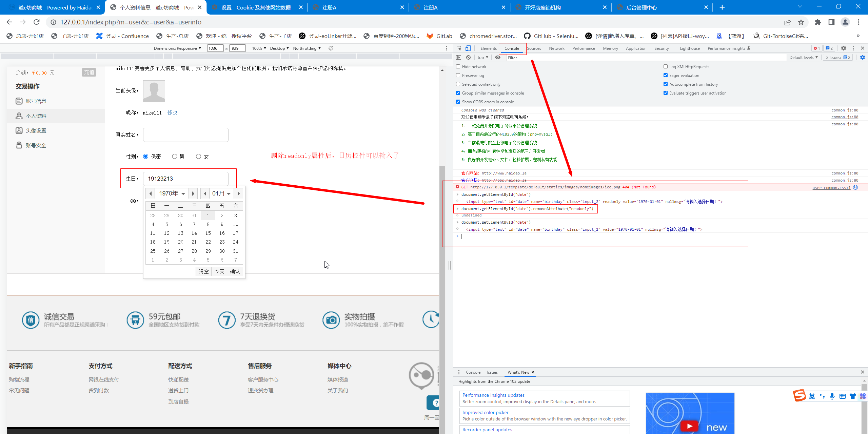Enable the Preserve log checkbox

458,76
